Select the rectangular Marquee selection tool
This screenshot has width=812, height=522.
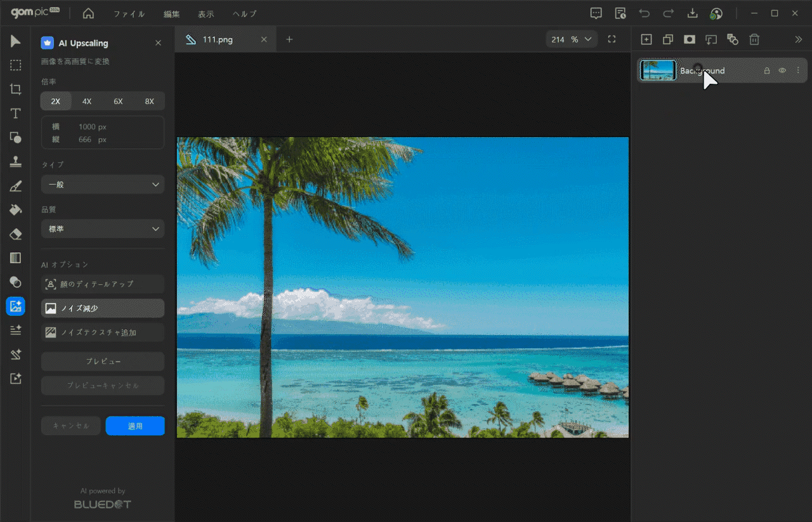[x=15, y=65]
